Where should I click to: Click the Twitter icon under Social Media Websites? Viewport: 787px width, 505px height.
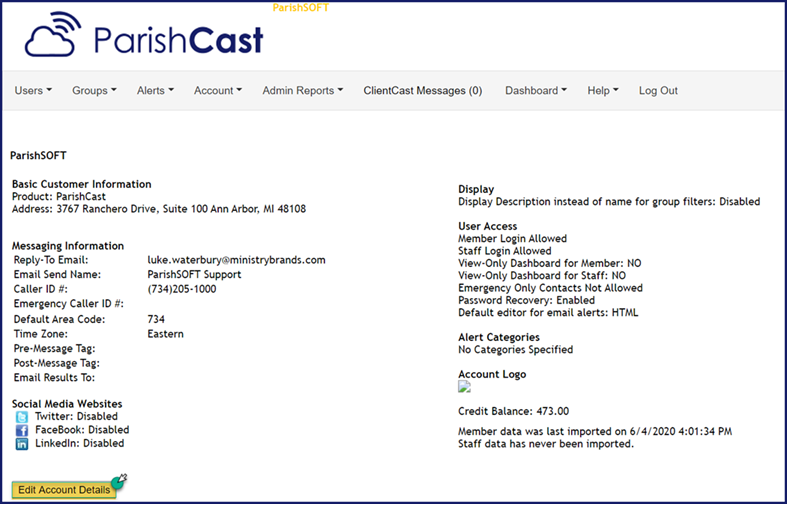click(x=22, y=417)
